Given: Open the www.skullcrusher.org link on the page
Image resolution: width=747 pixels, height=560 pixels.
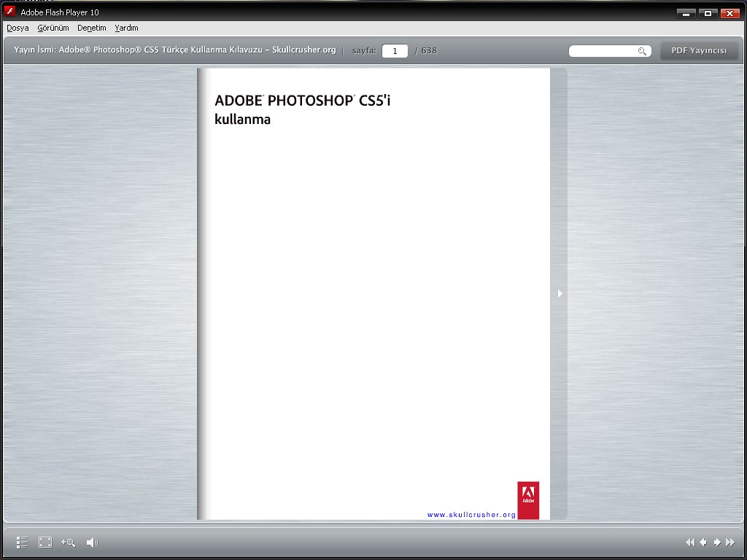Looking at the screenshot, I should click(x=472, y=515).
